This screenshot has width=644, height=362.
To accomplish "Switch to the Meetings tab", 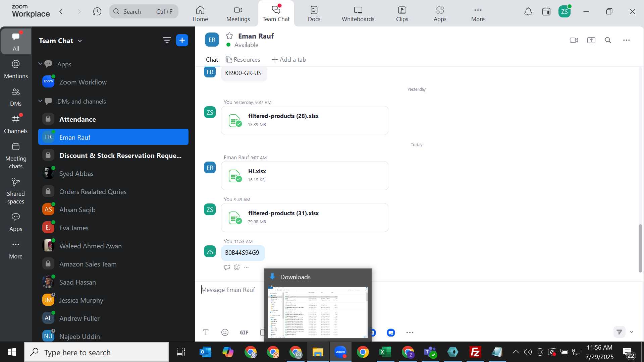I will [238, 14].
